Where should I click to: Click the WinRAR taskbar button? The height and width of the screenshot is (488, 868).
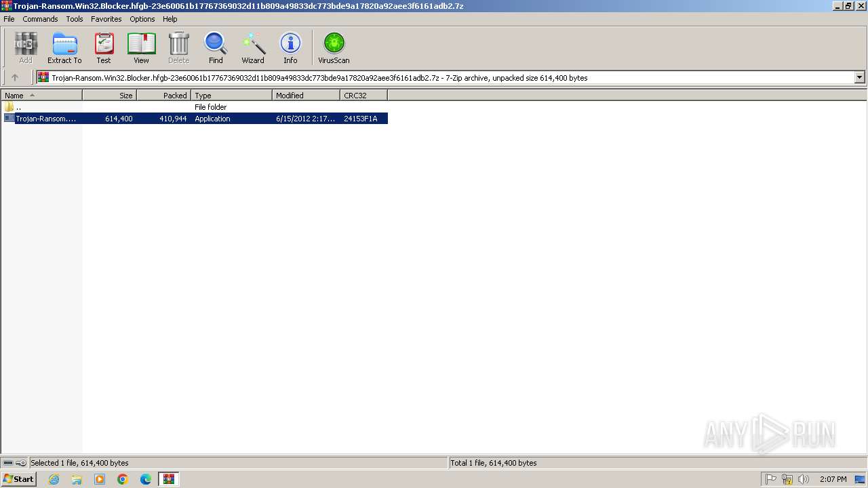pos(169,479)
